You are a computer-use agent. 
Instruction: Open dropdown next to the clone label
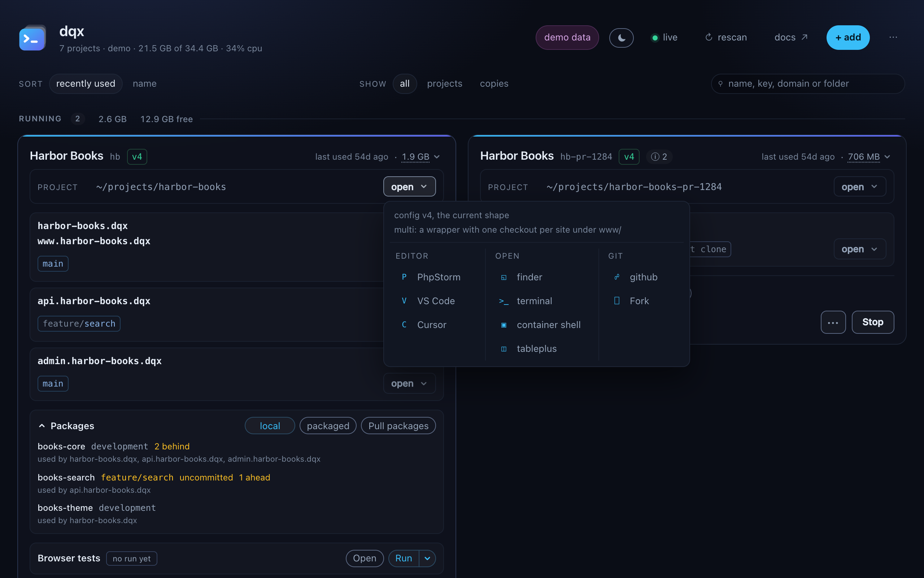tap(860, 249)
